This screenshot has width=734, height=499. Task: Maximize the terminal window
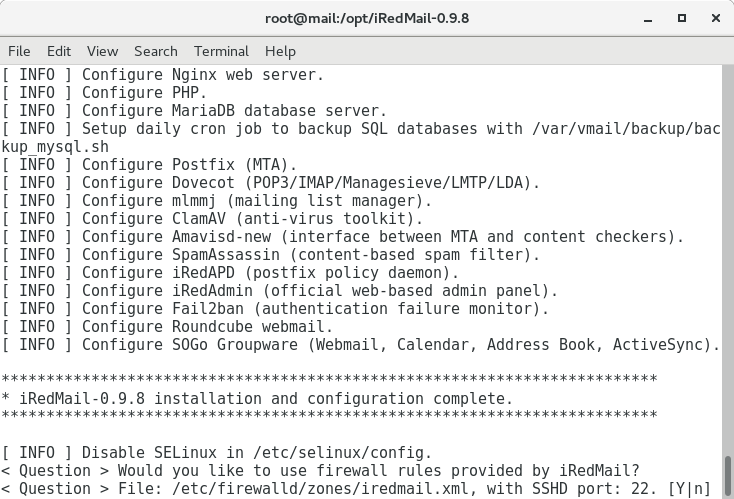click(x=682, y=18)
